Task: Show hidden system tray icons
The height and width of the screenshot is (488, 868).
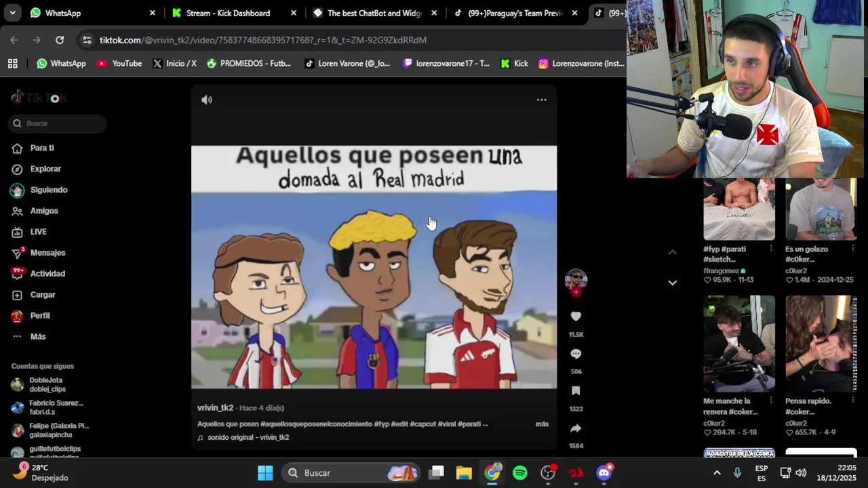Action: pyautogui.click(x=717, y=472)
